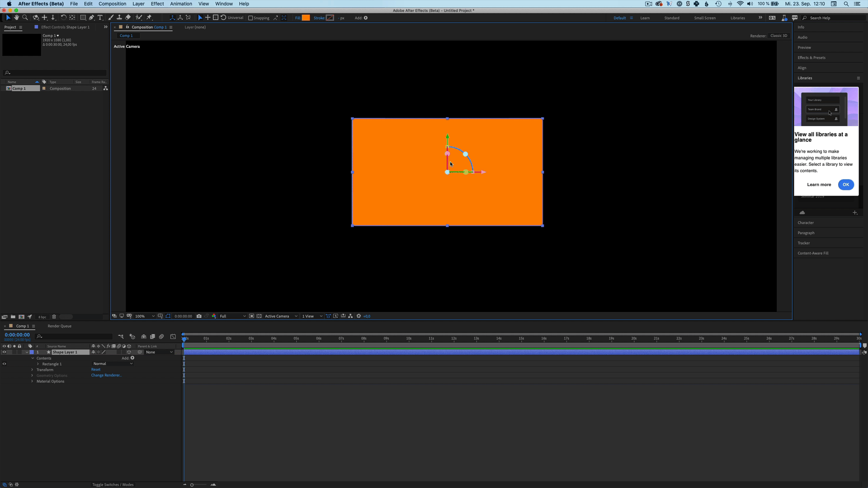Screen dimensions: 868x488
Task: Click the take snapshot camera icon
Action: pos(199,316)
